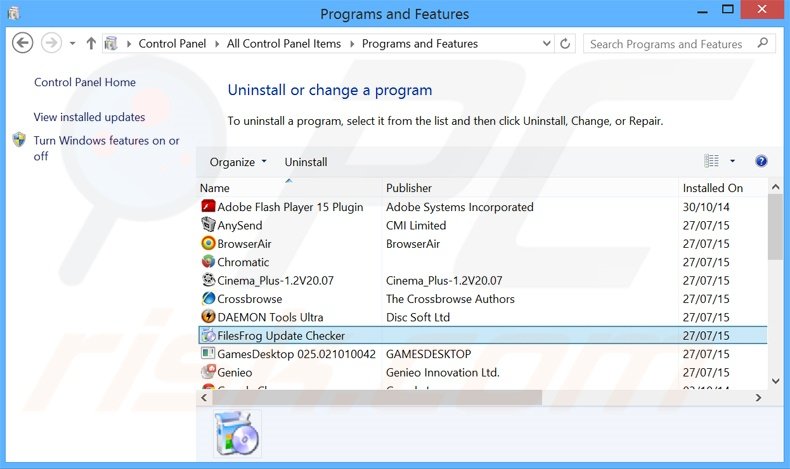Select the AnySend program icon
Image resolution: width=790 pixels, height=469 pixels.
coord(208,224)
